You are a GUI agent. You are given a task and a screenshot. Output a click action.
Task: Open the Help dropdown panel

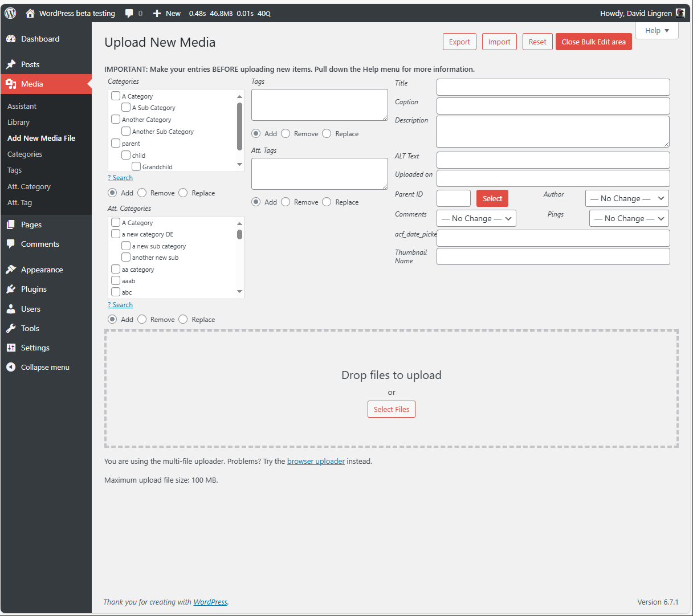[657, 30]
